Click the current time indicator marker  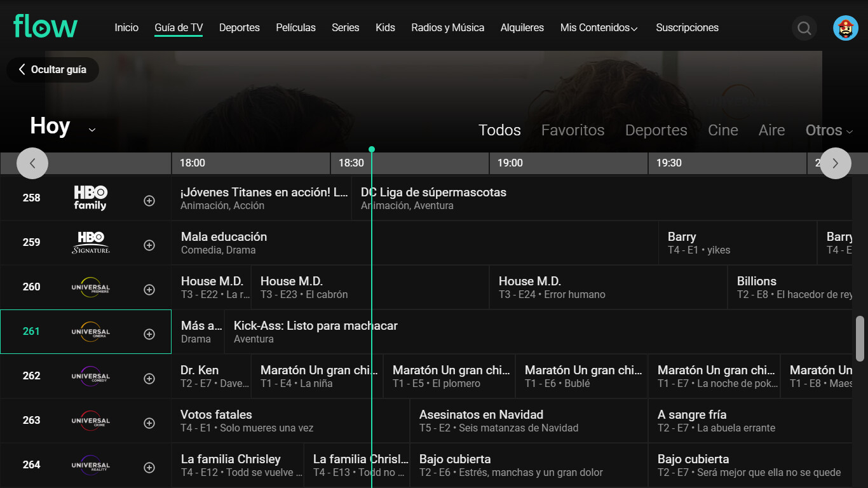point(372,149)
